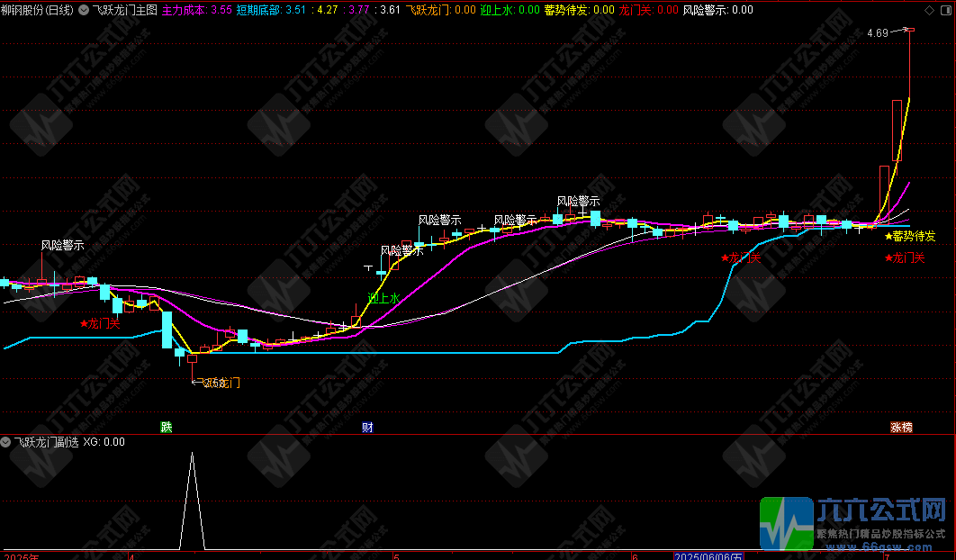Click the square icon in top-right corner
The width and height of the screenshot is (956, 560).
[x=945, y=10]
